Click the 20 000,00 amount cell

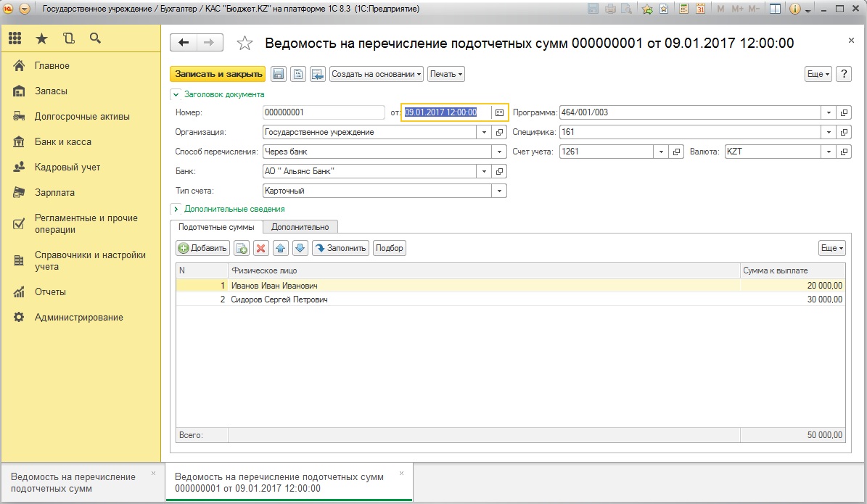pos(792,286)
